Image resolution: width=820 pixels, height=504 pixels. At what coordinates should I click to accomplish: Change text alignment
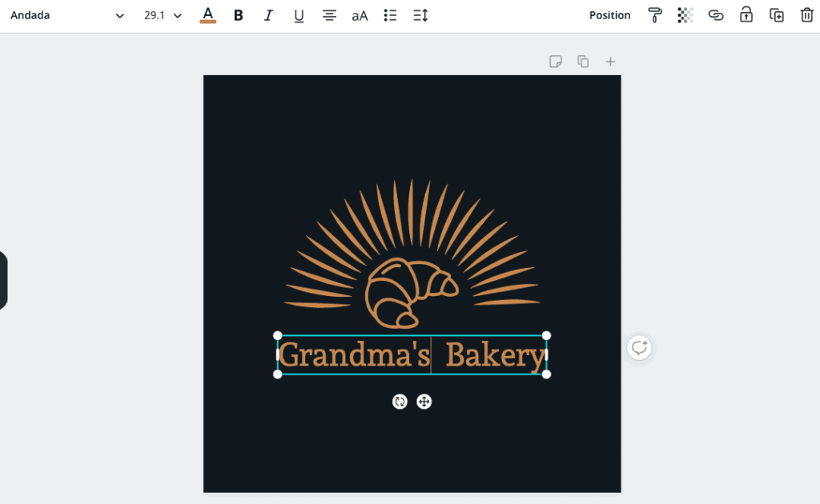click(329, 15)
